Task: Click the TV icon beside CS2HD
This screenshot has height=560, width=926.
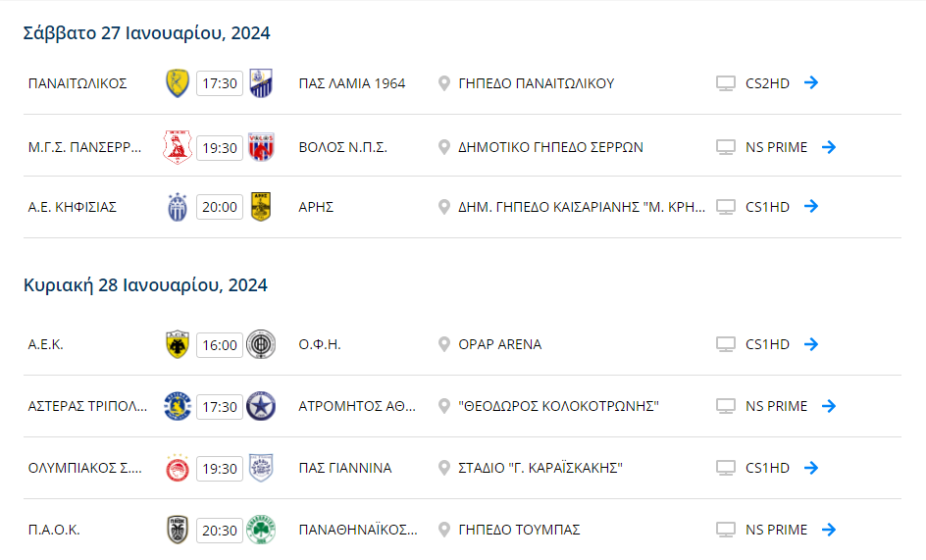Action: (726, 83)
